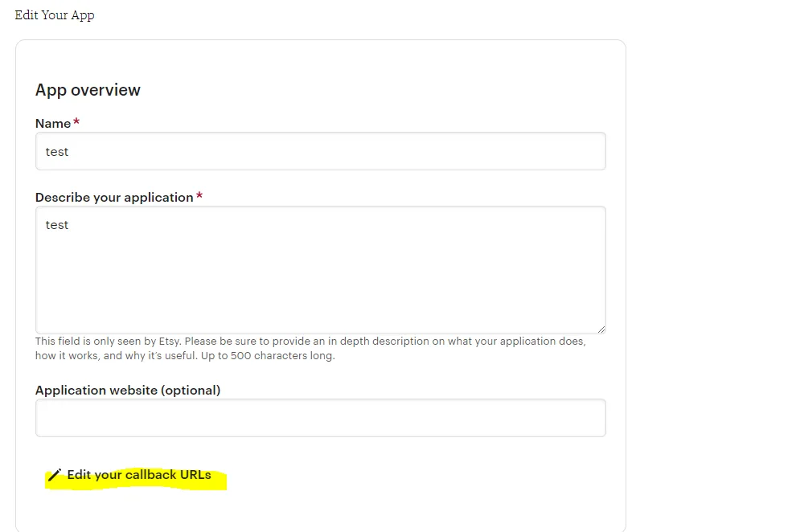Click the word test in Name field
796x532 pixels.
point(57,152)
